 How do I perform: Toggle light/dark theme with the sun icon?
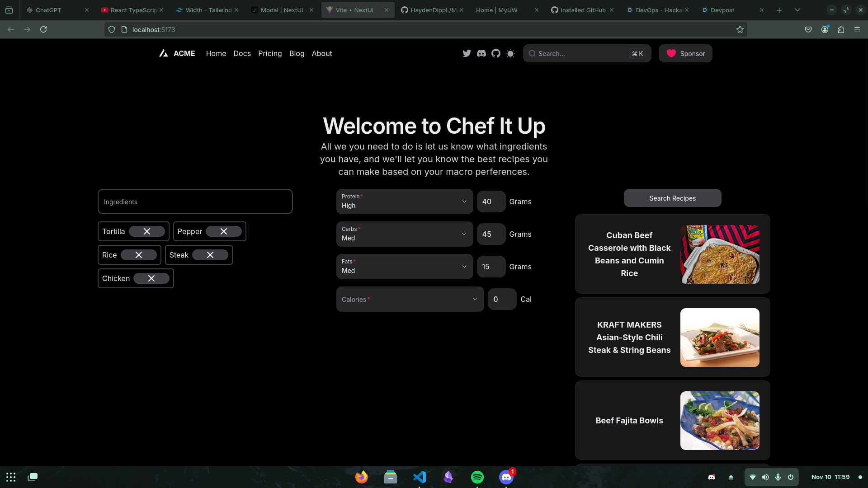[510, 53]
